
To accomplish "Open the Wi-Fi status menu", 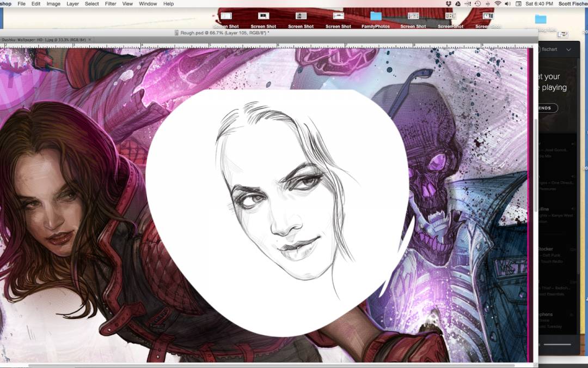I will coord(498,4).
